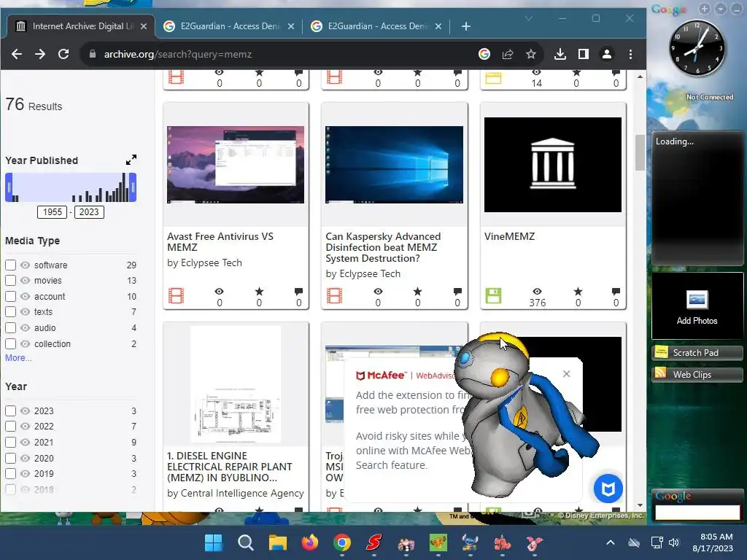Click the page vertical scrollbar thumb

(x=640, y=153)
